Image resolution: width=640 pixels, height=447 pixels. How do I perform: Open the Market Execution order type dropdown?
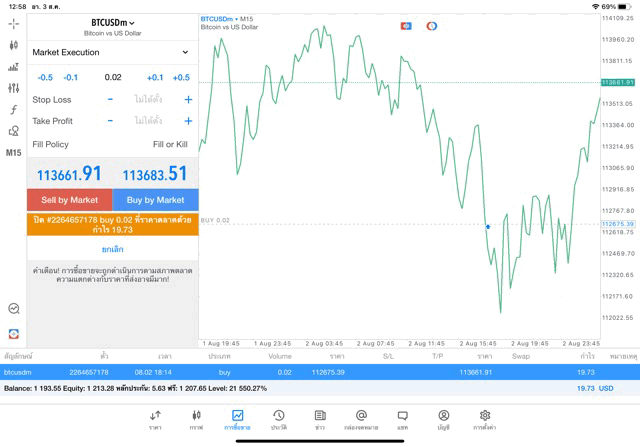pos(111,52)
